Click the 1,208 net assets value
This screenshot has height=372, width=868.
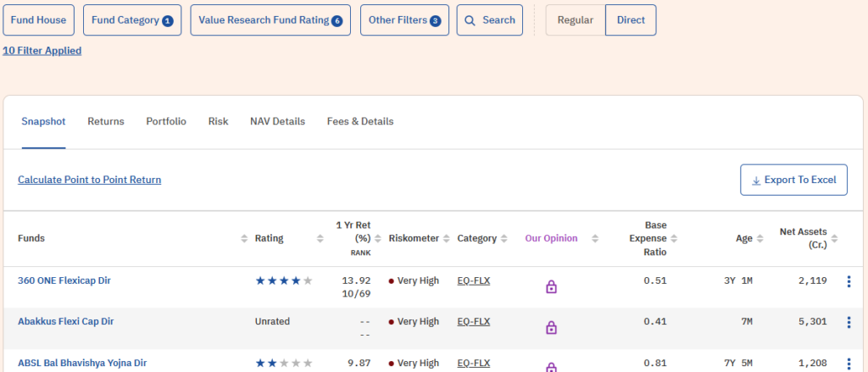tap(813, 364)
